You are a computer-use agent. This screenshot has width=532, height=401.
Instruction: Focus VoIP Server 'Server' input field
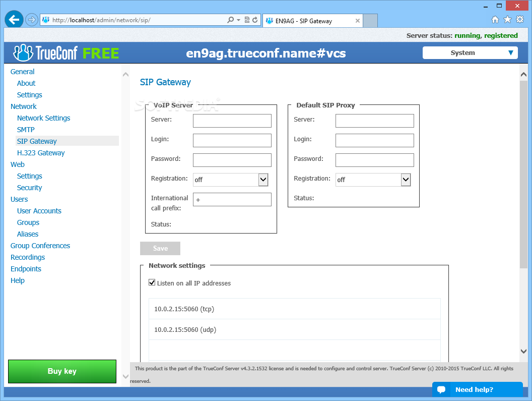(x=232, y=121)
